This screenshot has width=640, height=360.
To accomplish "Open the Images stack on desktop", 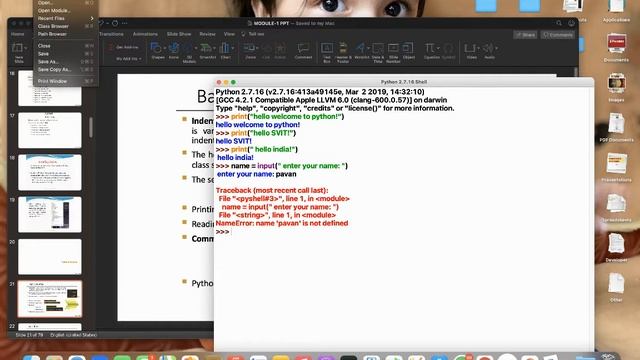I will coord(616,84).
